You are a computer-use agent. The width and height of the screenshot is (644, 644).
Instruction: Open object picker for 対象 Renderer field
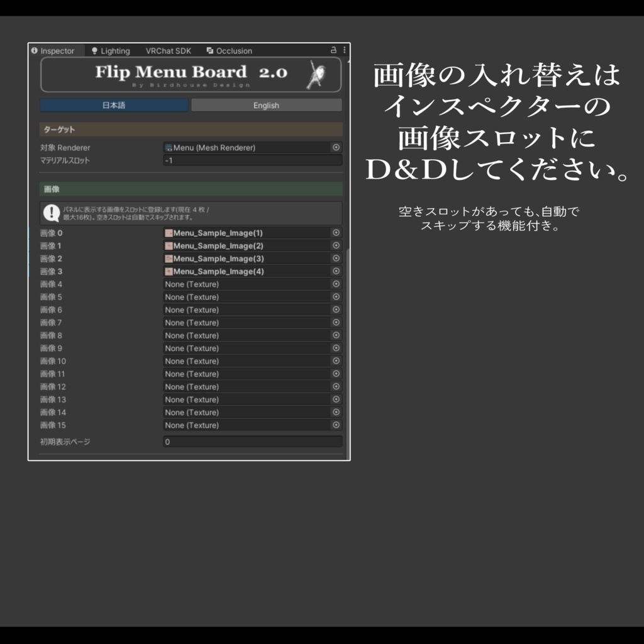coord(336,147)
